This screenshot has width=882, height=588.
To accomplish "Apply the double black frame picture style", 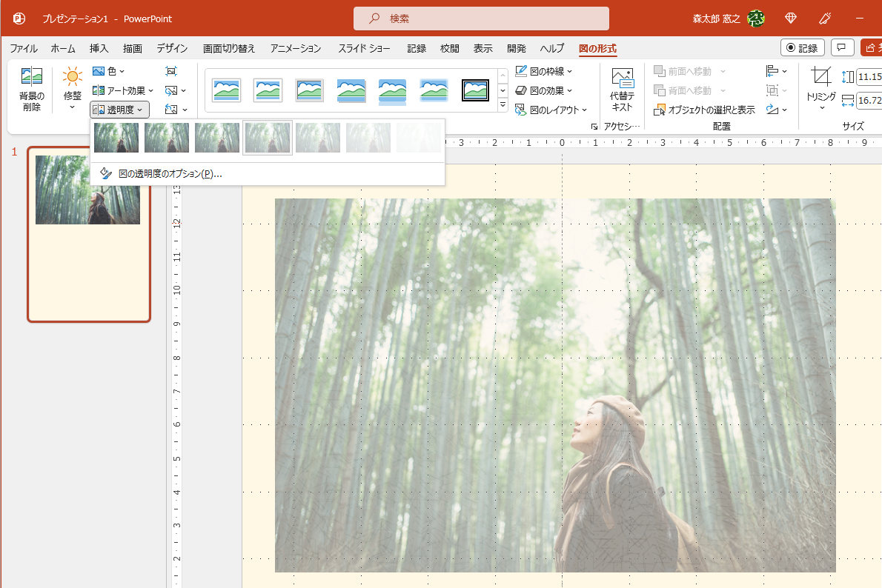I will [x=475, y=90].
